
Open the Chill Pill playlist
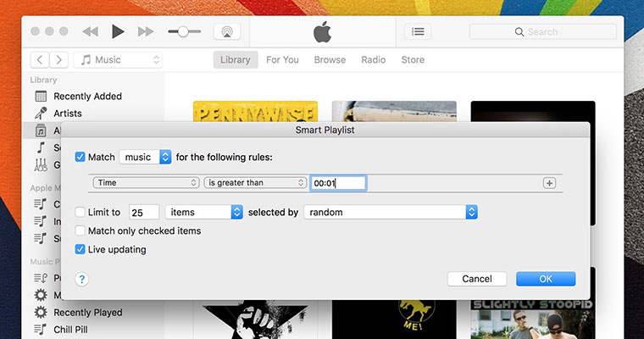pos(70,330)
